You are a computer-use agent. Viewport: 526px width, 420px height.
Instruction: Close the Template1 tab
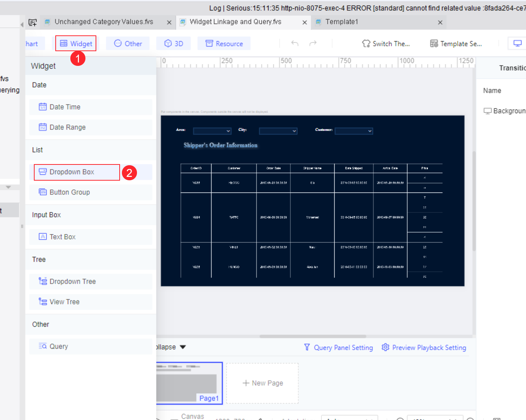[x=440, y=23]
